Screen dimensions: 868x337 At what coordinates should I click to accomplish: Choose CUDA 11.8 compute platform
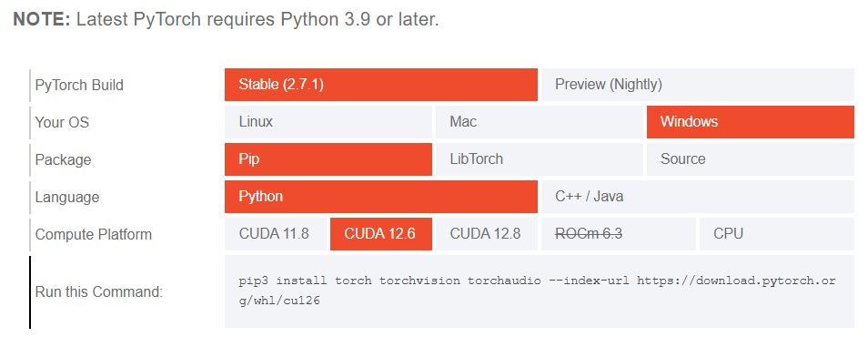(x=276, y=234)
